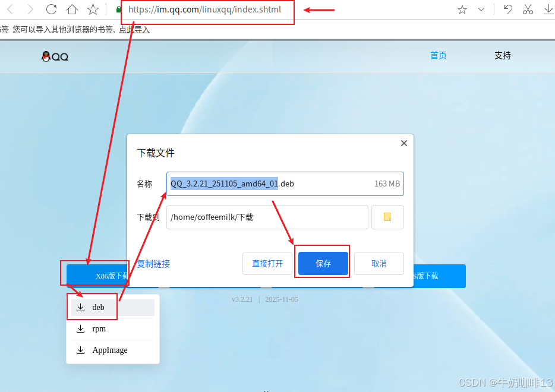The image size is (555, 392).
Task: Click the 复制链接 link
Action: (153, 264)
